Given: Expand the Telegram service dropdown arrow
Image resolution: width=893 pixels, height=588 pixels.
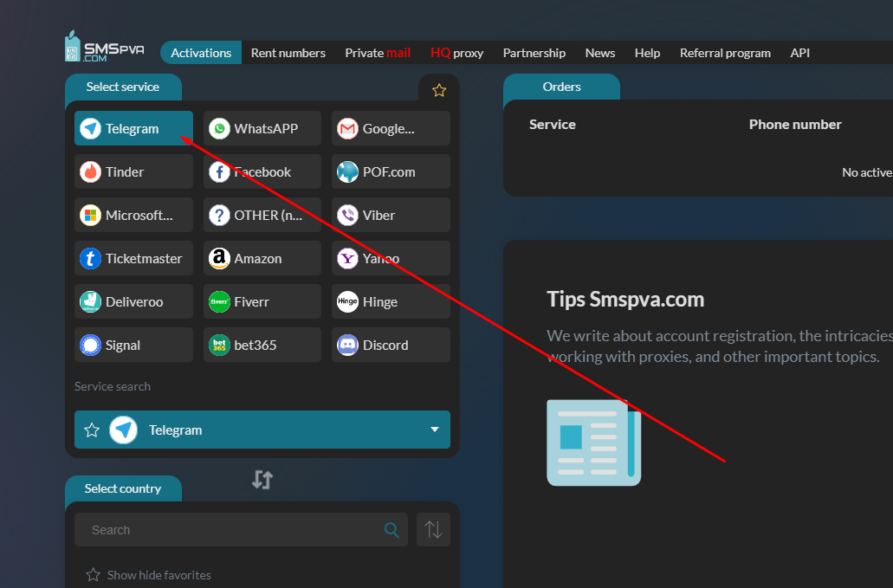Looking at the screenshot, I should 435,430.
